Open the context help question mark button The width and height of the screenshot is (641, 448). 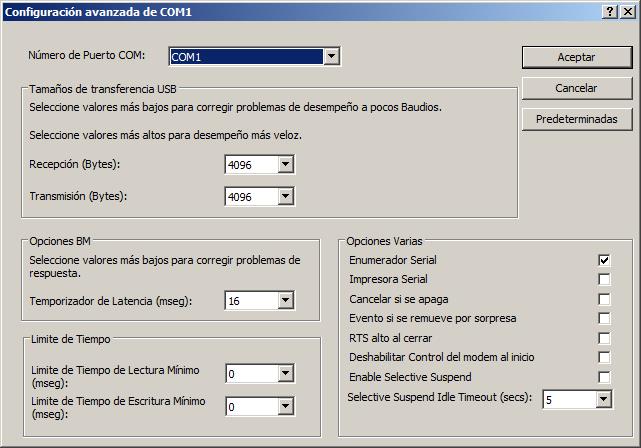[610, 12]
